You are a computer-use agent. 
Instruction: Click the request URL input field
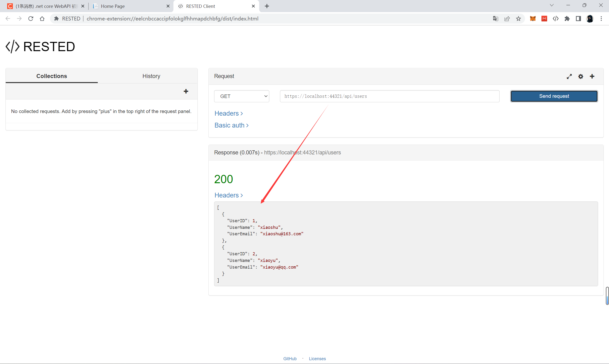(x=389, y=96)
